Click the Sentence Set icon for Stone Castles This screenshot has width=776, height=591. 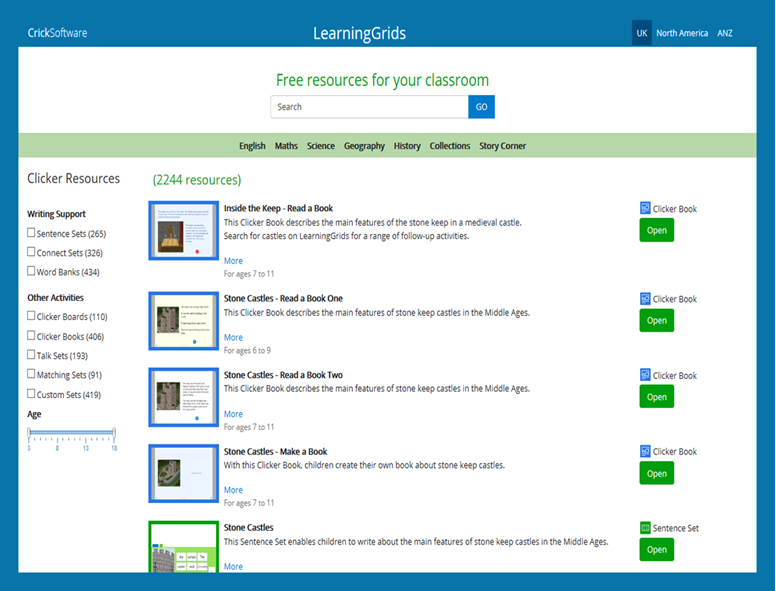645,528
